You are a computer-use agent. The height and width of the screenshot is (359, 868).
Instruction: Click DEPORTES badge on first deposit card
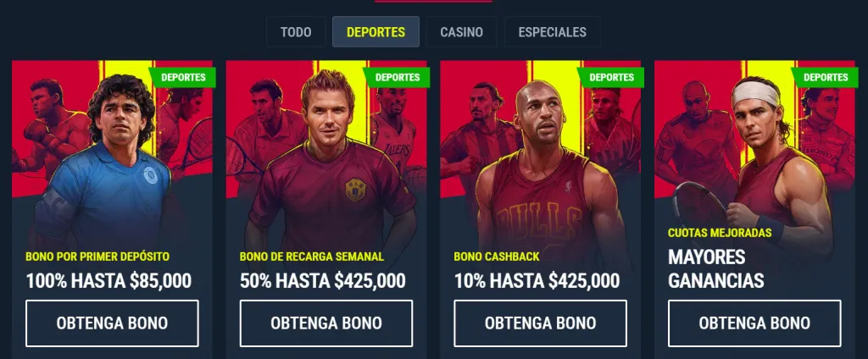coord(183,77)
